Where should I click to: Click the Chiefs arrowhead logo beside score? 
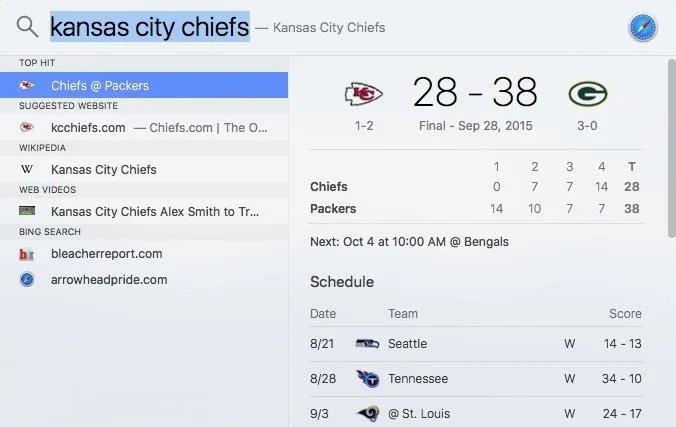click(363, 93)
